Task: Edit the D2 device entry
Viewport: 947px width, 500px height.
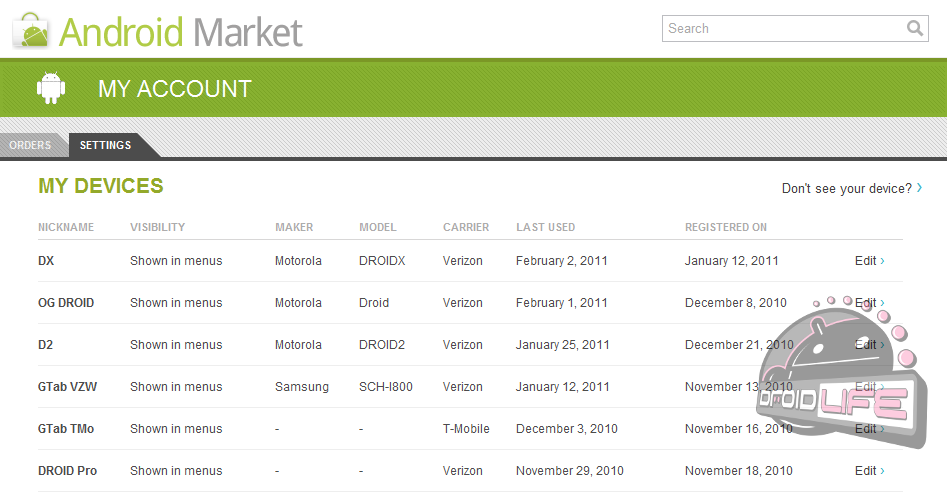Action: coord(868,345)
